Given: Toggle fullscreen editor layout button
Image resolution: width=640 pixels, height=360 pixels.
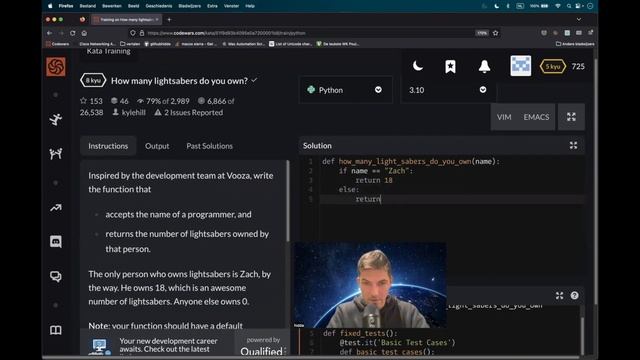Looking at the screenshot, I should (x=571, y=117).
